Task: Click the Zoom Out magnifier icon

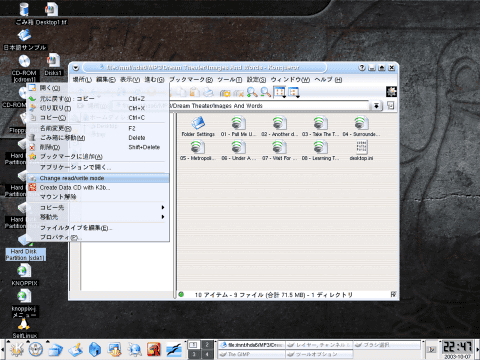Action: click(x=266, y=92)
